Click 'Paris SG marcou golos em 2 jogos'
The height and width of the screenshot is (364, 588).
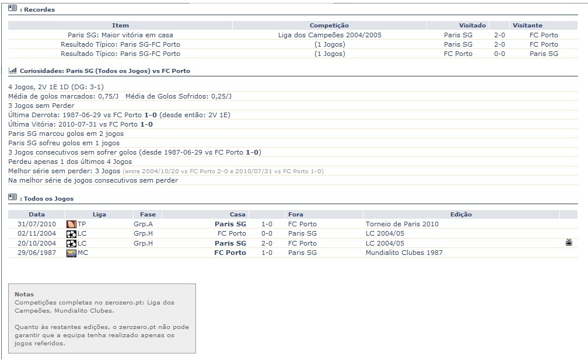tap(66, 134)
